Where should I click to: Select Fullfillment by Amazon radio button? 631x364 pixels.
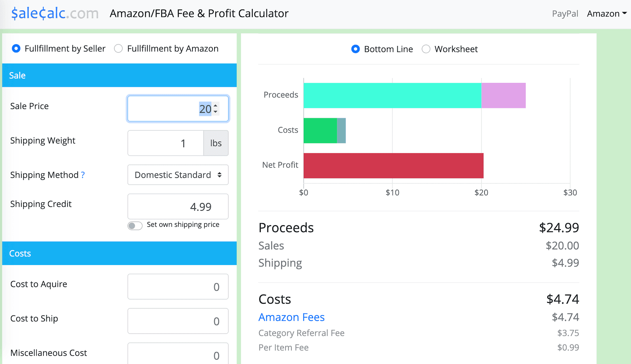(x=118, y=49)
